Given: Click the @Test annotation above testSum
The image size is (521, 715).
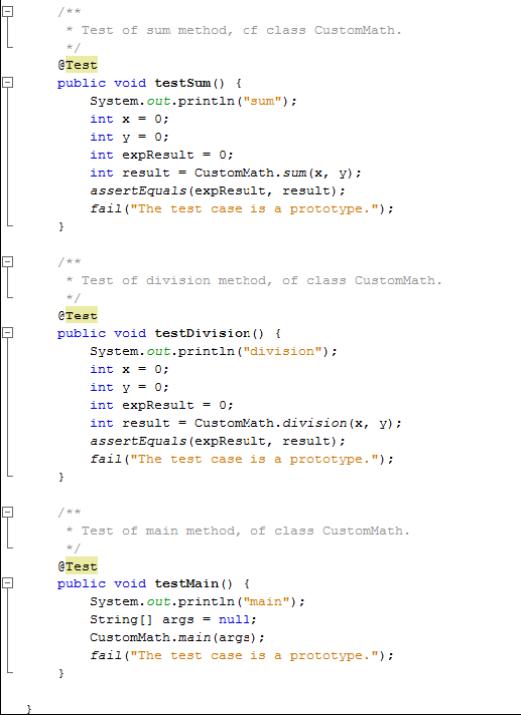Looking at the screenshot, I should click(77, 65).
